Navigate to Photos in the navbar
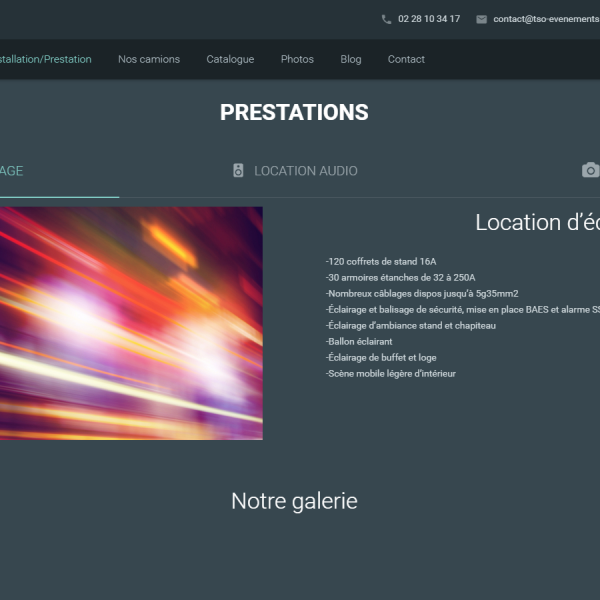 click(297, 59)
